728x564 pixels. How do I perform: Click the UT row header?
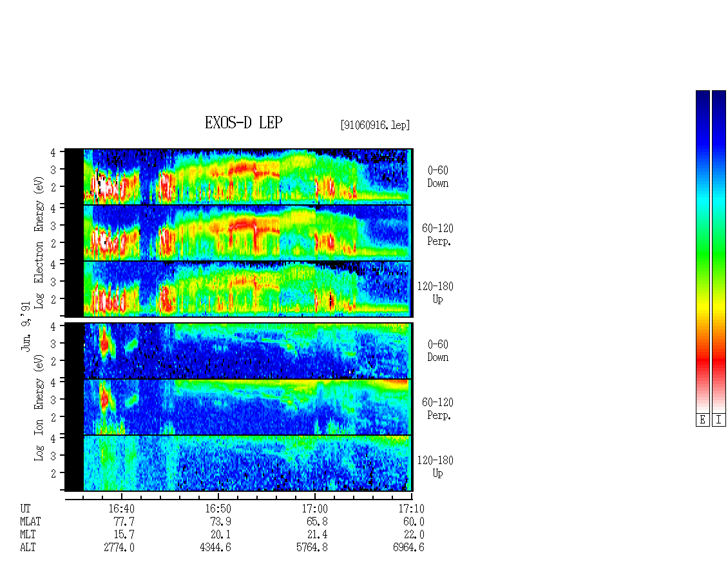tap(26, 509)
